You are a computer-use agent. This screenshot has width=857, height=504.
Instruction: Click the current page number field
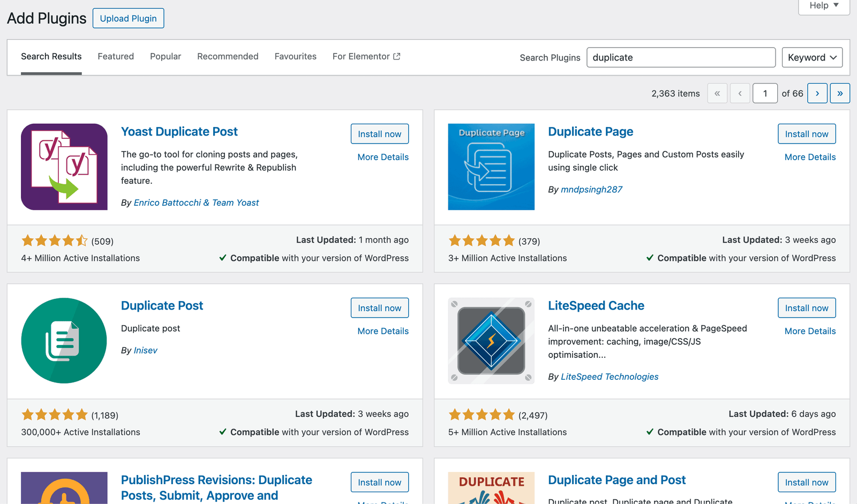point(765,93)
